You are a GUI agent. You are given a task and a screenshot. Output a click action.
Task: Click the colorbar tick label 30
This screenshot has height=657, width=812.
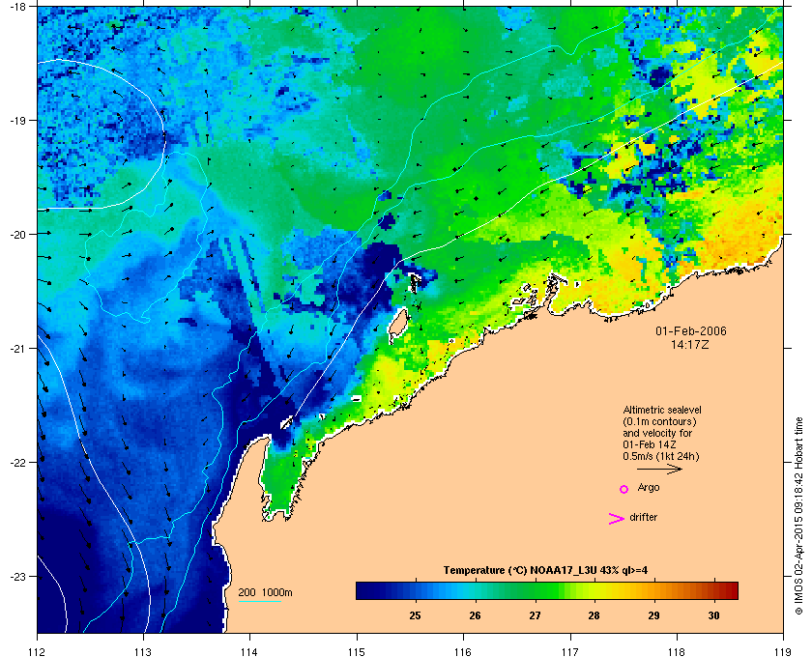tap(714, 615)
